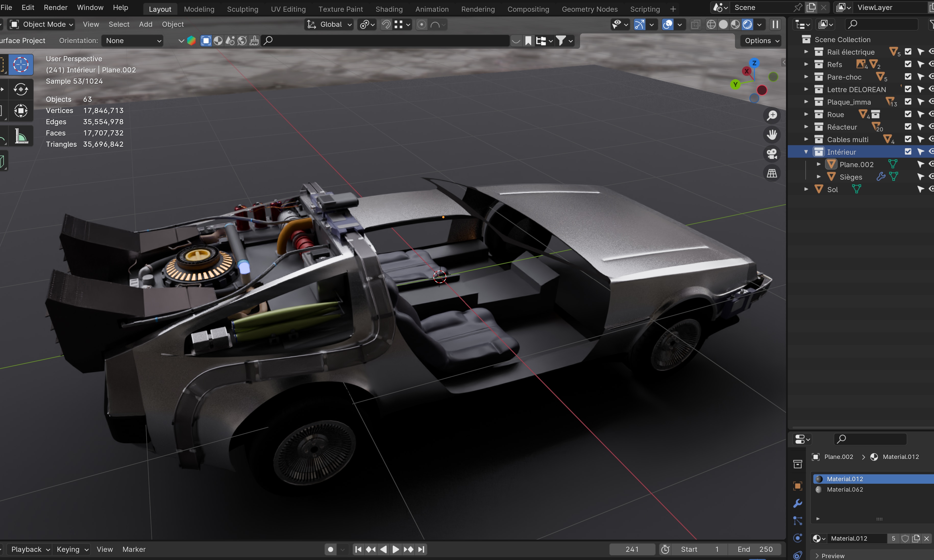The height and width of the screenshot is (560, 934).
Task: Select the Lettre DELOREAN collection
Action: point(856,90)
